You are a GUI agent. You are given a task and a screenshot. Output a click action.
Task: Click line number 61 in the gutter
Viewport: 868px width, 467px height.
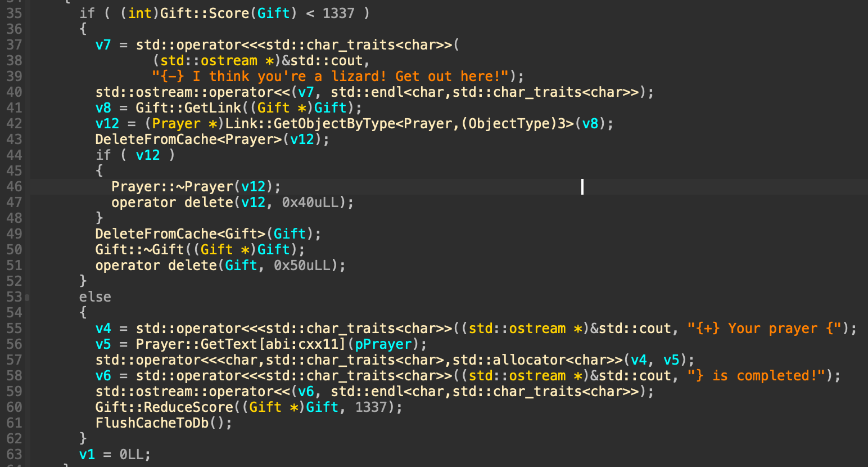[x=14, y=423]
